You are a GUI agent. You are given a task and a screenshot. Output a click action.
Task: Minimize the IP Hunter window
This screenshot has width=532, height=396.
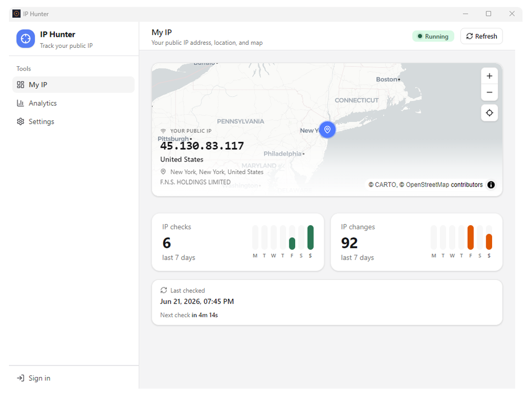coord(466,14)
